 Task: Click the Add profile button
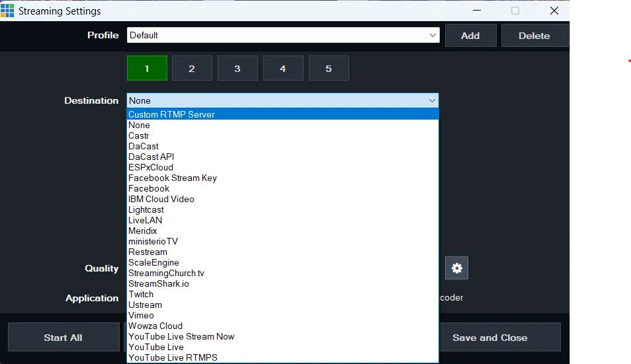[470, 36]
